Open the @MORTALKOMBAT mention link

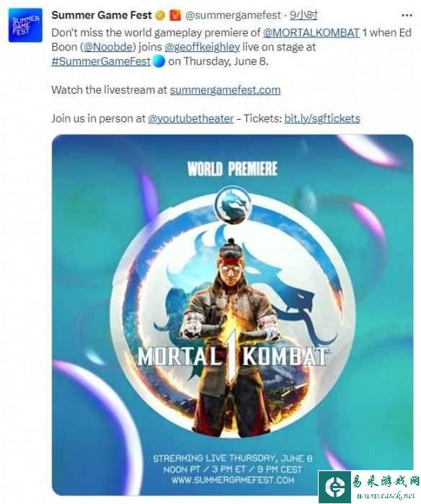pos(311,32)
